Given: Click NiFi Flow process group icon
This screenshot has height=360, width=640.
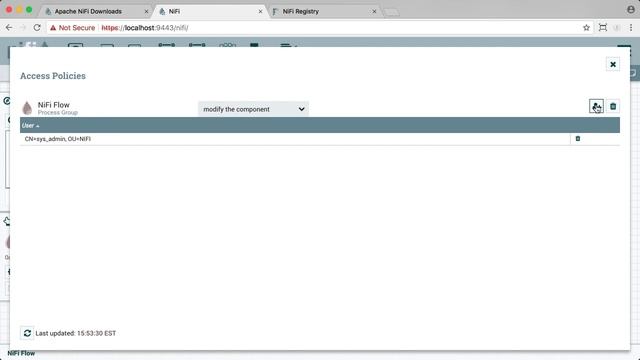Looking at the screenshot, I should pyautogui.click(x=27, y=108).
